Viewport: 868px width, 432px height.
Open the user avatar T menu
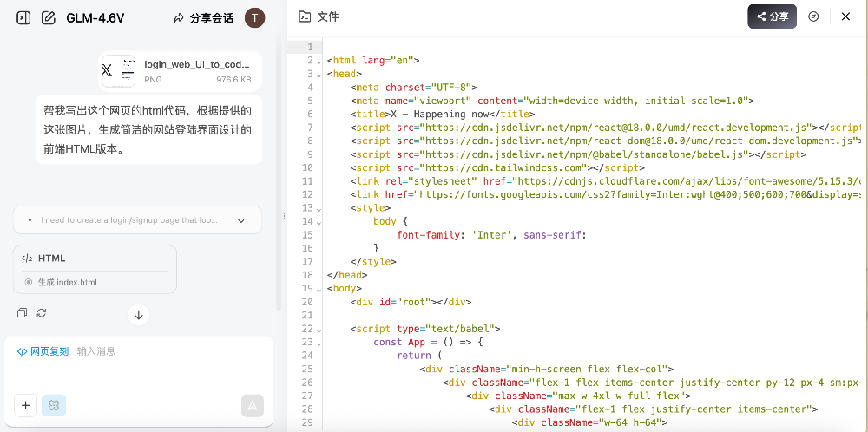254,17
